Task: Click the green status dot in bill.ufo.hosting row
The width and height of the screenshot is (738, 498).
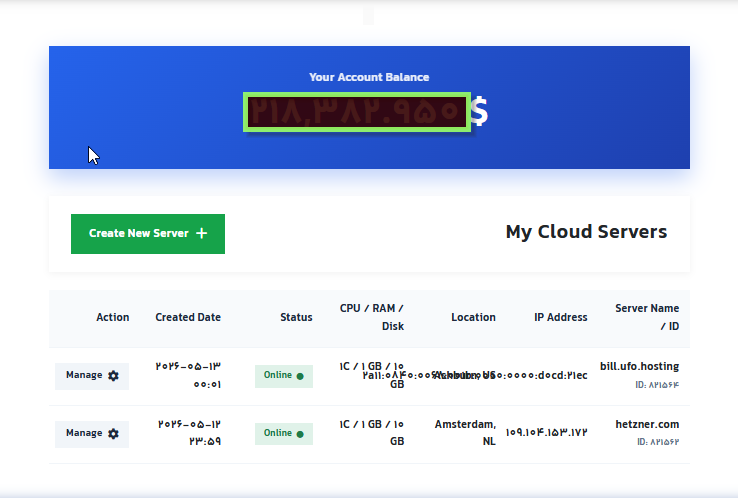Action: click(x=300, y=376)
